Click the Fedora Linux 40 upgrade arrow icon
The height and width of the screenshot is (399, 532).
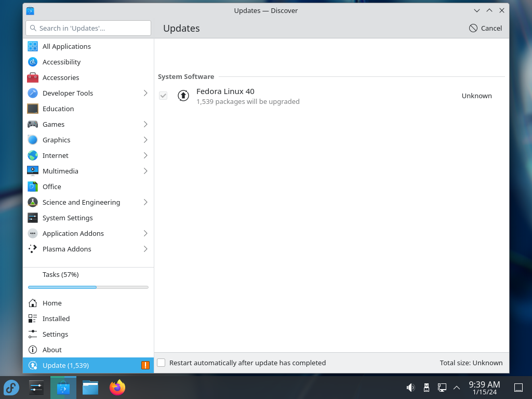[183, 96]
